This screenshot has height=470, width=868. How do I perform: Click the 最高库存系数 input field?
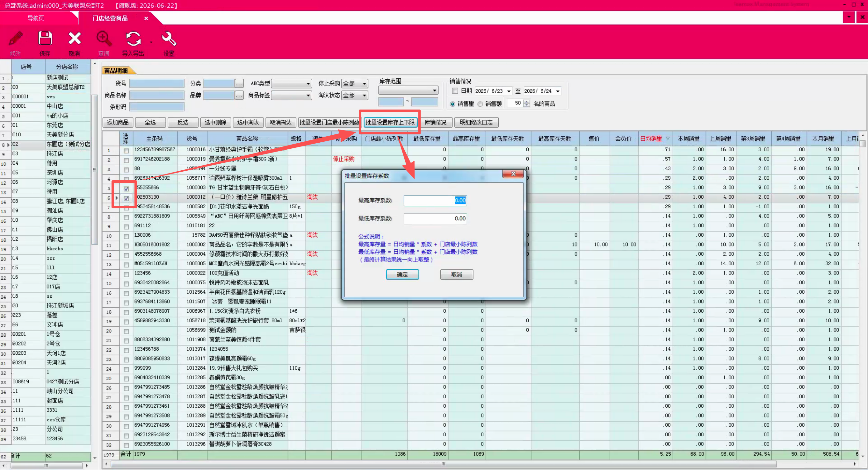[435, 200]
